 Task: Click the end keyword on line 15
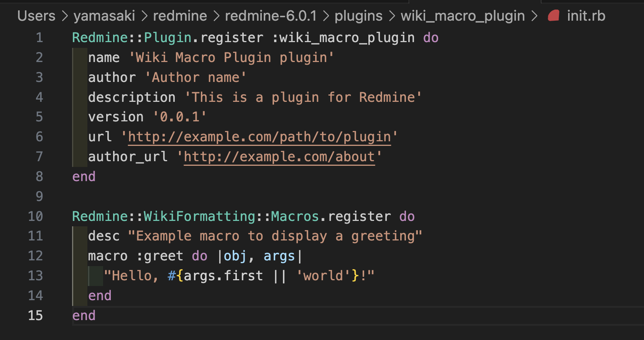pyautogui.click(x=84, y=315)
